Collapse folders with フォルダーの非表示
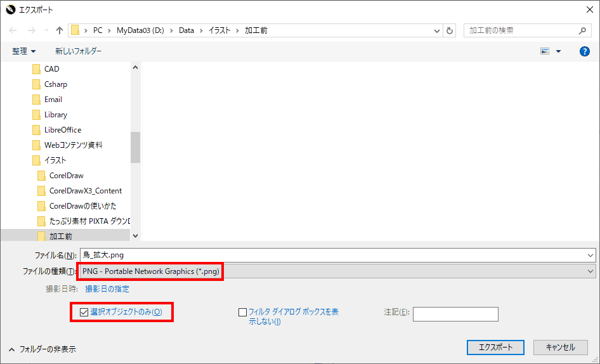Screen dimensions: 600x364 42,349
